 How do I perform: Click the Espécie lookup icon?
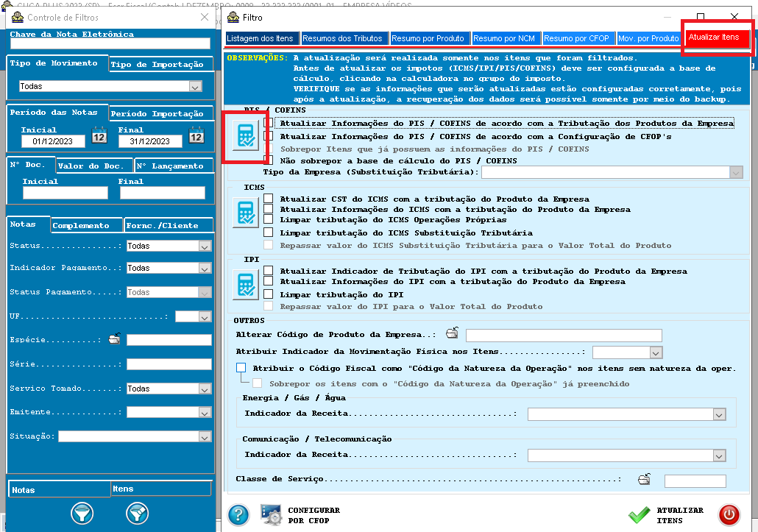pyautogui.click(x=115, y=338)
